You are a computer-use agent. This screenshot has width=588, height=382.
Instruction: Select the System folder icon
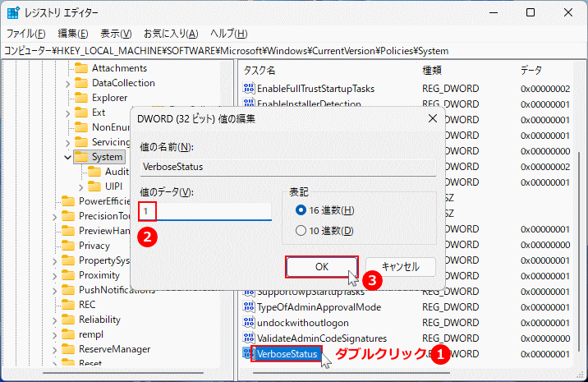[81, 157]
